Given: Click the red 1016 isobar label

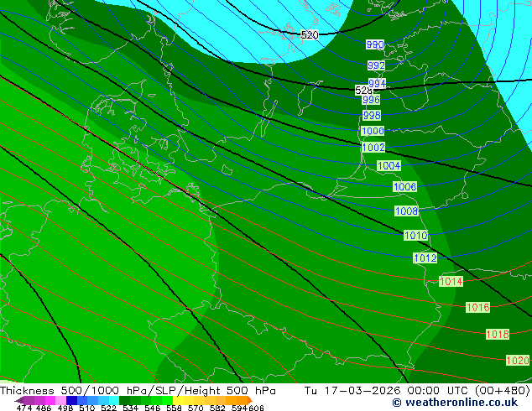Looking at the screenshot, I should [477, 308].
